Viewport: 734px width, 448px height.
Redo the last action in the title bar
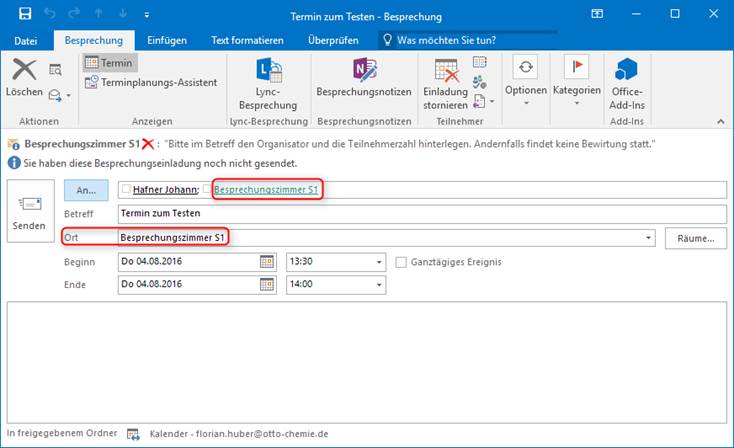click(x=74, y=14)
